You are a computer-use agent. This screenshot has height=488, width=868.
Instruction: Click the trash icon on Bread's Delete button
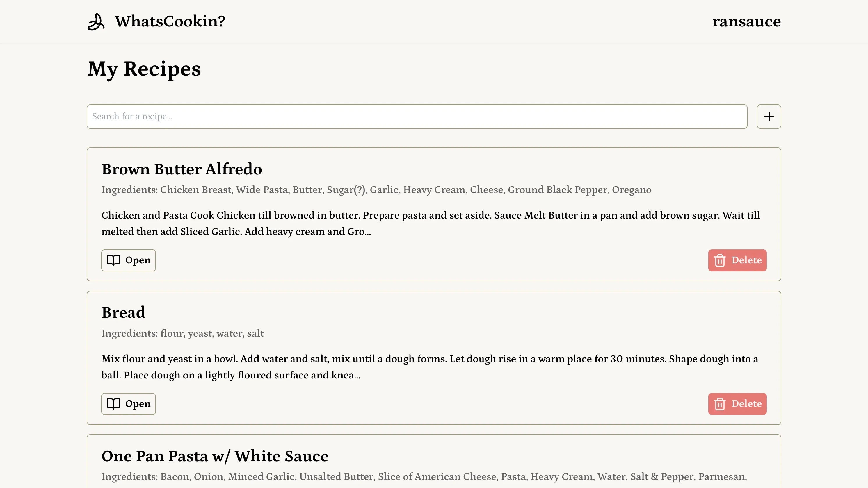pyautogui.click(x=720, y=404)
